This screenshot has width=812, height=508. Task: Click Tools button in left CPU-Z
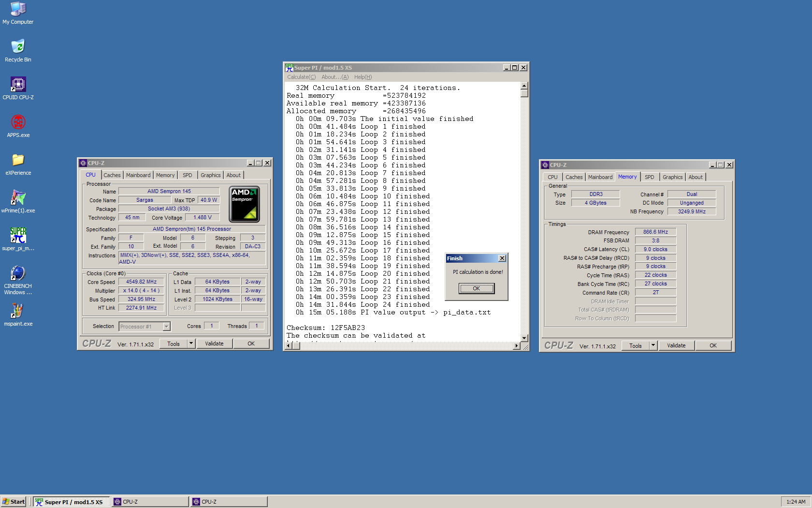(x=174, y=344)
